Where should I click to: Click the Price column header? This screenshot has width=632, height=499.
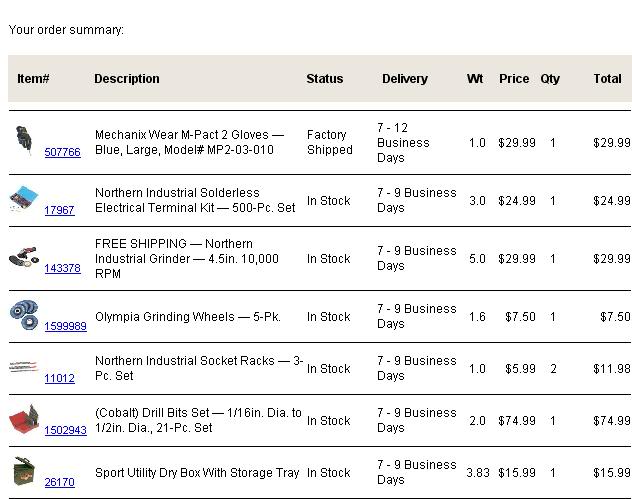(x=514, y=79)
